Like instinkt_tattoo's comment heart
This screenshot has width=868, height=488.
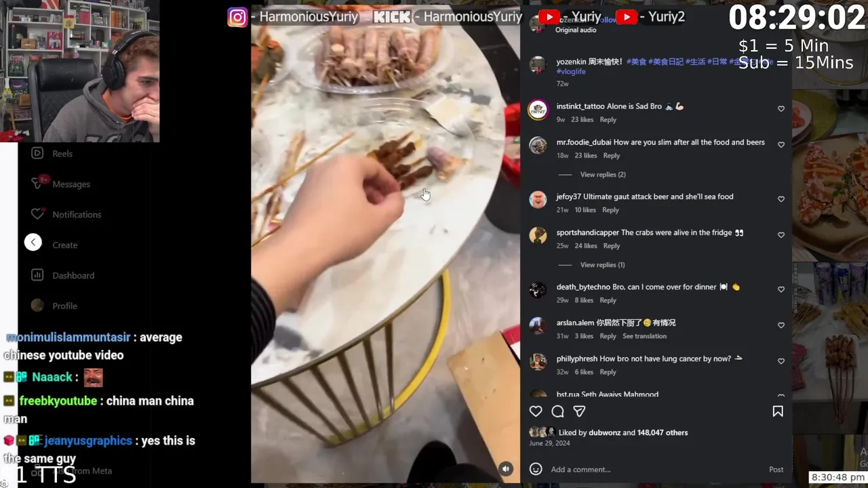pos(781,108)
